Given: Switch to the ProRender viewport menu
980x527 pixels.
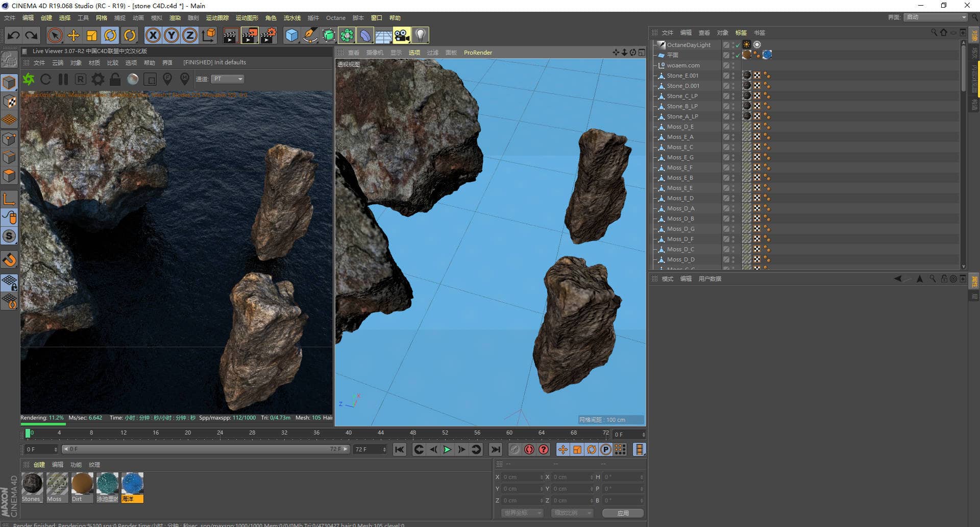Looking at the screenshot, I should 478,53.
